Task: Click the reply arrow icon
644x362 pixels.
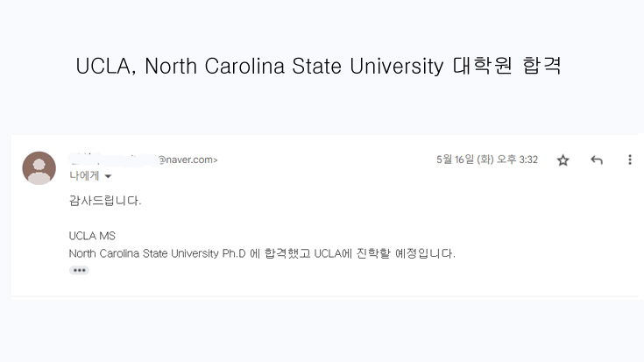Action: click(597, 160)
